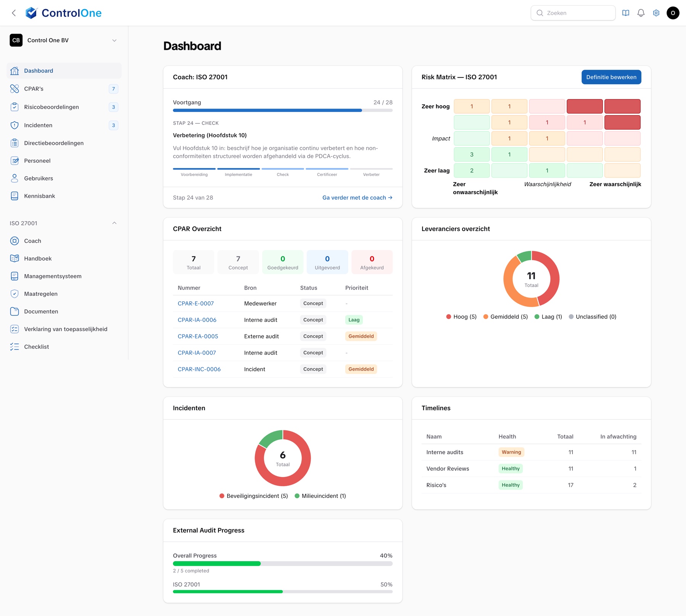The image size is (686, 616).
Task: Click the CPAR's sidebar icon
Action: click(x=14, y=89)
